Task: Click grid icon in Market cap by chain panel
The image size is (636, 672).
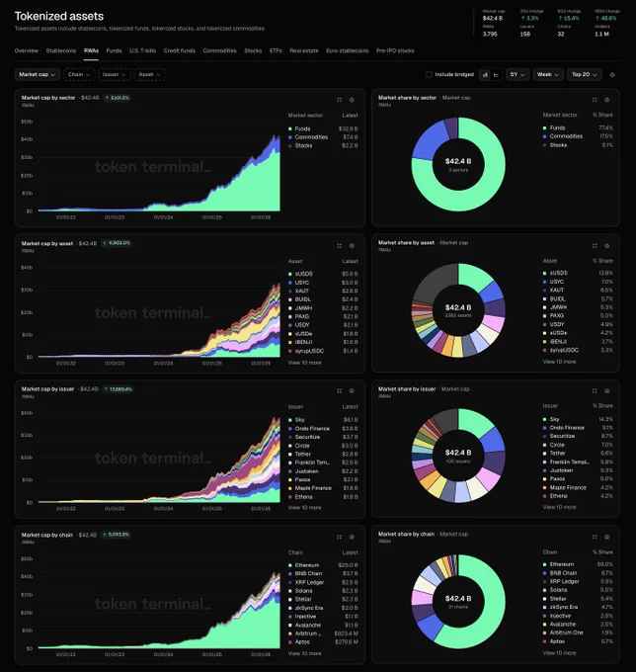Action: point(339,537)
